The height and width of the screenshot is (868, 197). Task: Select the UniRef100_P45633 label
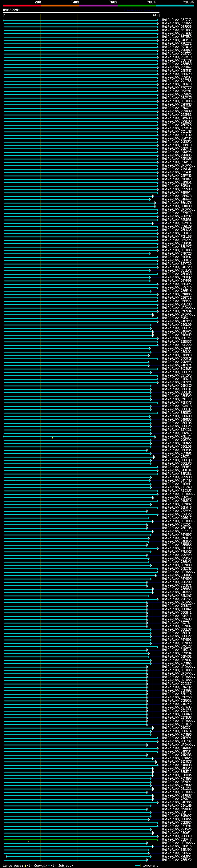pos(176,118)
